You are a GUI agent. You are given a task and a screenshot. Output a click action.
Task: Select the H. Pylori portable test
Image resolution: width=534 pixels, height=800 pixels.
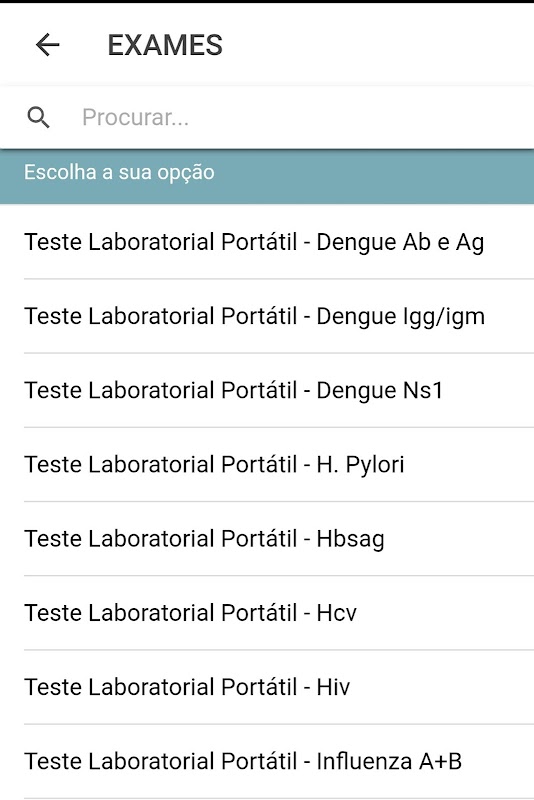point(267,464)
